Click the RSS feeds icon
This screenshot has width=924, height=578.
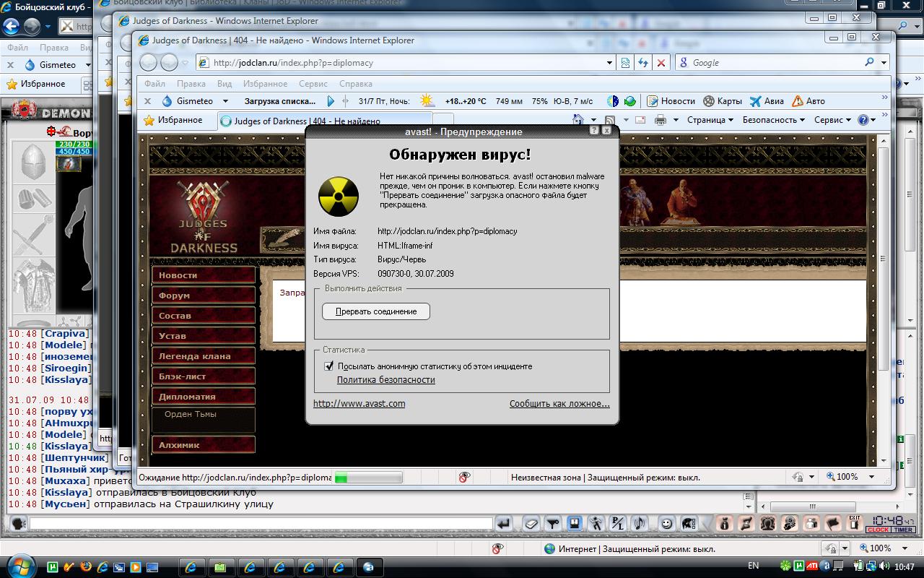(610, 120)
